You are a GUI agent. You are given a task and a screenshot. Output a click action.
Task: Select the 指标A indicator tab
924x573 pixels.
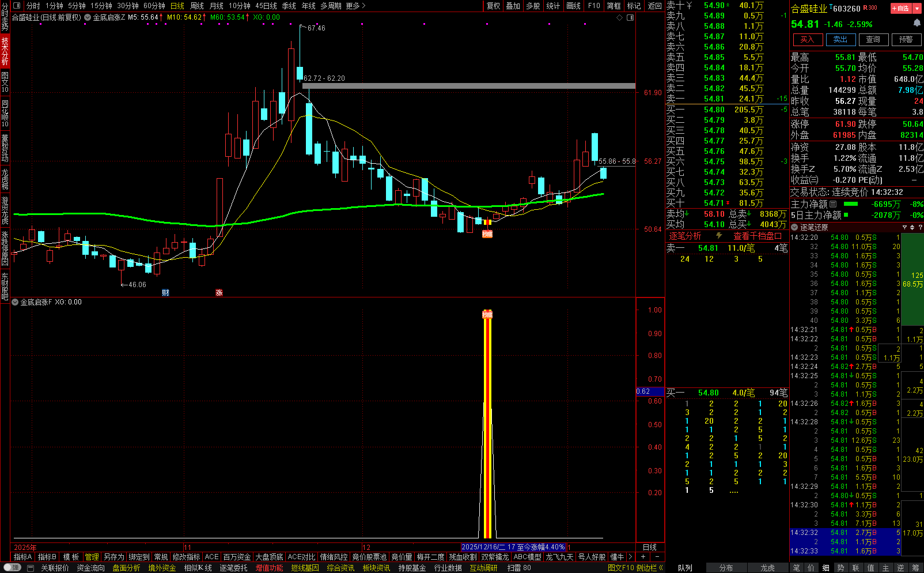click(x=23, y=557)
